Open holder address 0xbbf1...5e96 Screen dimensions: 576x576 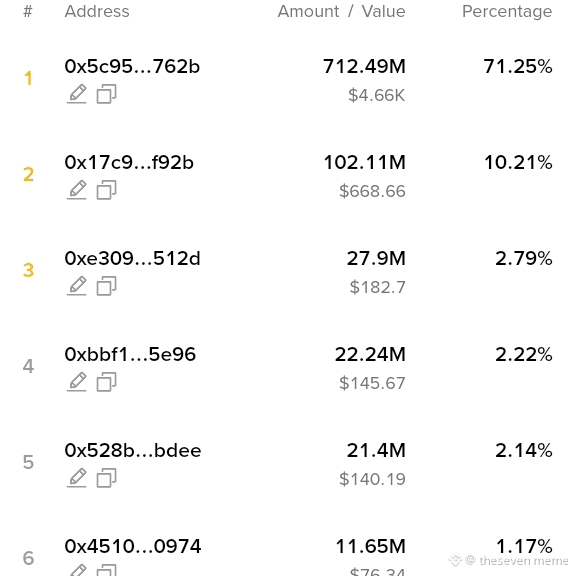coord(130,354)
